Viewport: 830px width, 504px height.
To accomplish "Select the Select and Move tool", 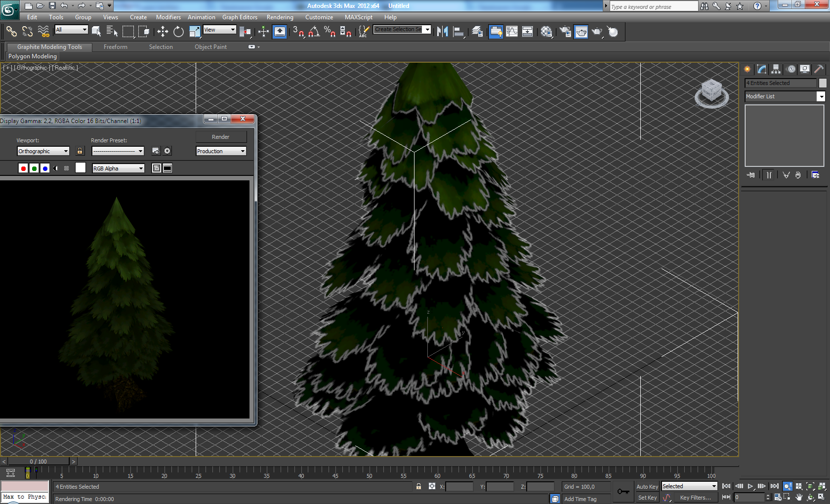I will pyautogui.click(x=163, y=32).
